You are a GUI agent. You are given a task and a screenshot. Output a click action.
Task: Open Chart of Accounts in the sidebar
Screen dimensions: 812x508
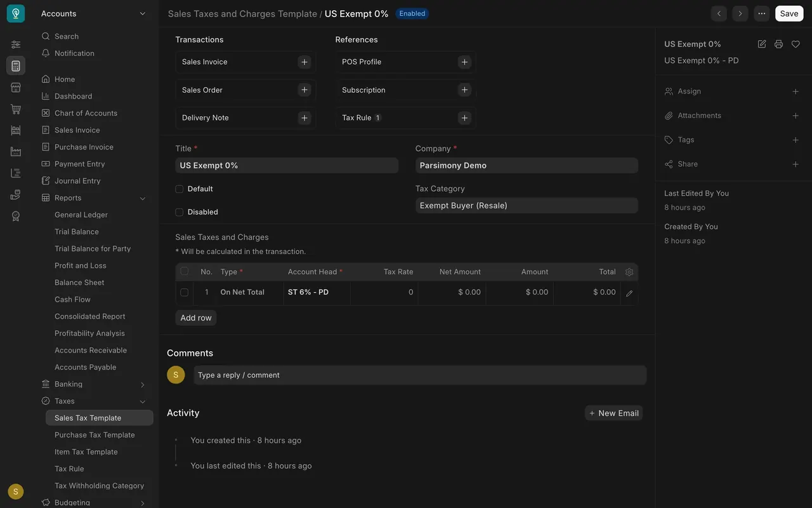pos(86,113)
